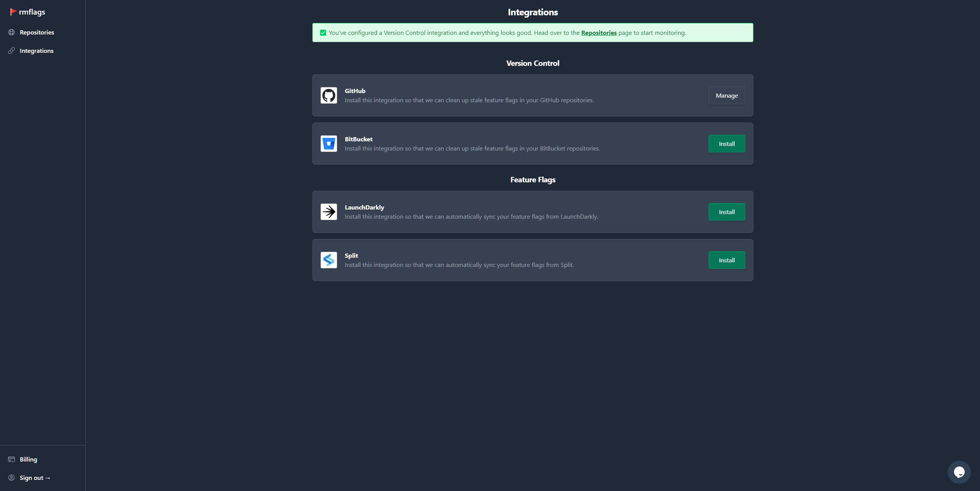Screen dimensions: 980x491
Task: Click the Repositories globe icon in sidebar
Action: (x=11, y=32)
